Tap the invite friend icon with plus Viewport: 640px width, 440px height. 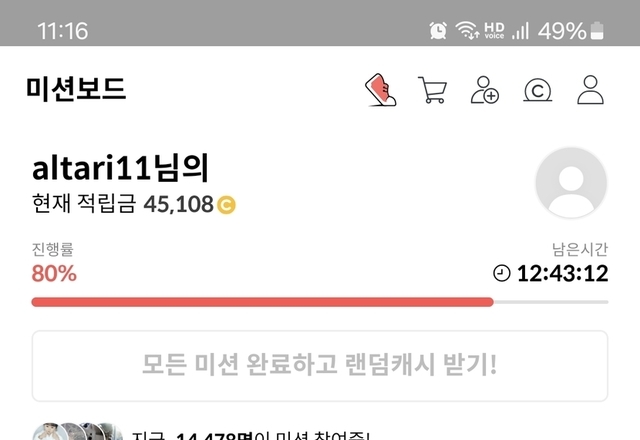[485, 90]
